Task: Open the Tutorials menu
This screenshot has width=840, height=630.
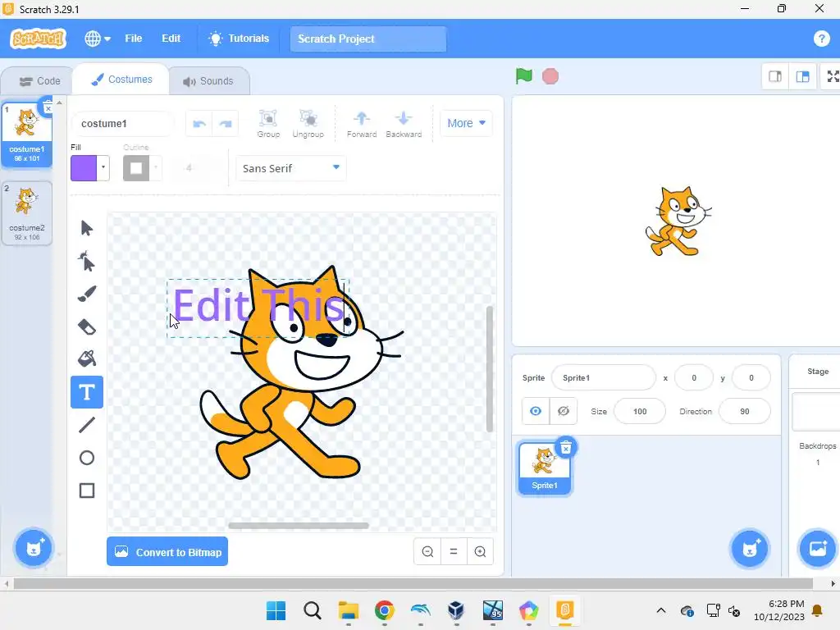Action: (x=239, y=39)
